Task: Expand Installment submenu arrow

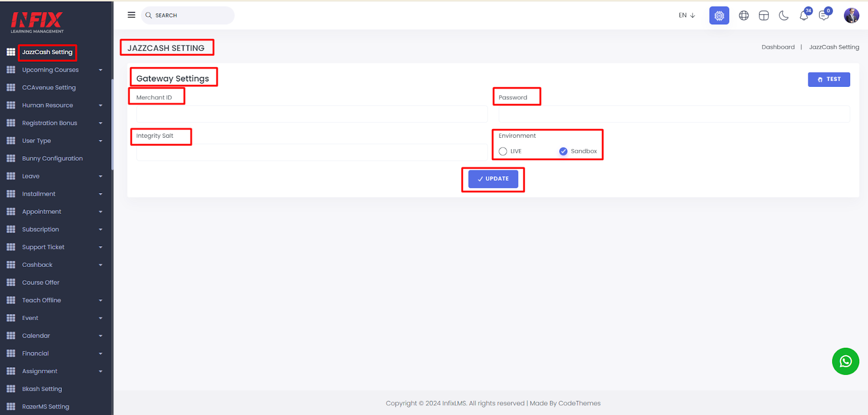Action: tap(100, 194)
